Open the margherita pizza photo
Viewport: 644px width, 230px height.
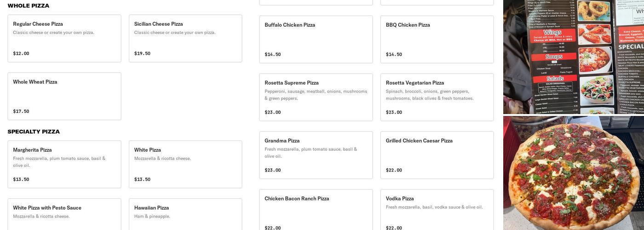[574, 173]
